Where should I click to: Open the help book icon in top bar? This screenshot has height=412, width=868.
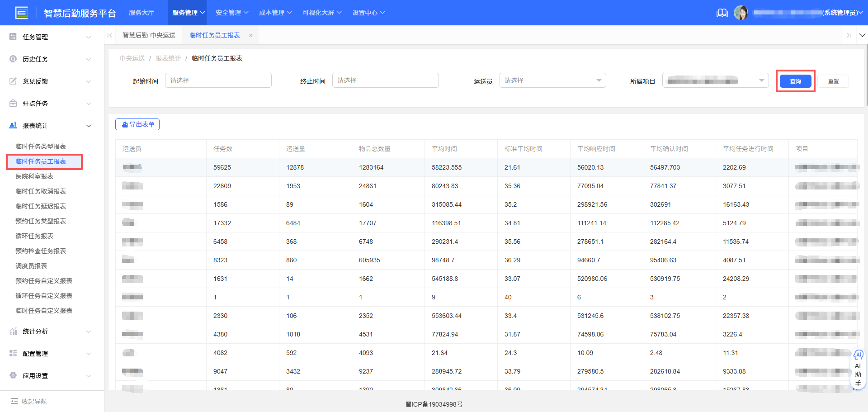[x=722, y=13]
